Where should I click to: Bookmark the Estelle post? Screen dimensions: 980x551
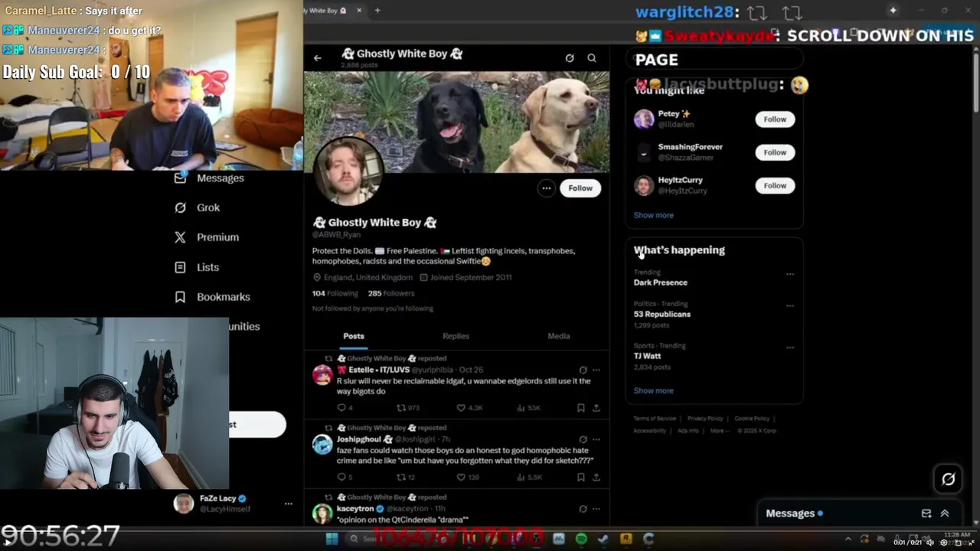pyautogui.click(x=580, y=408)
